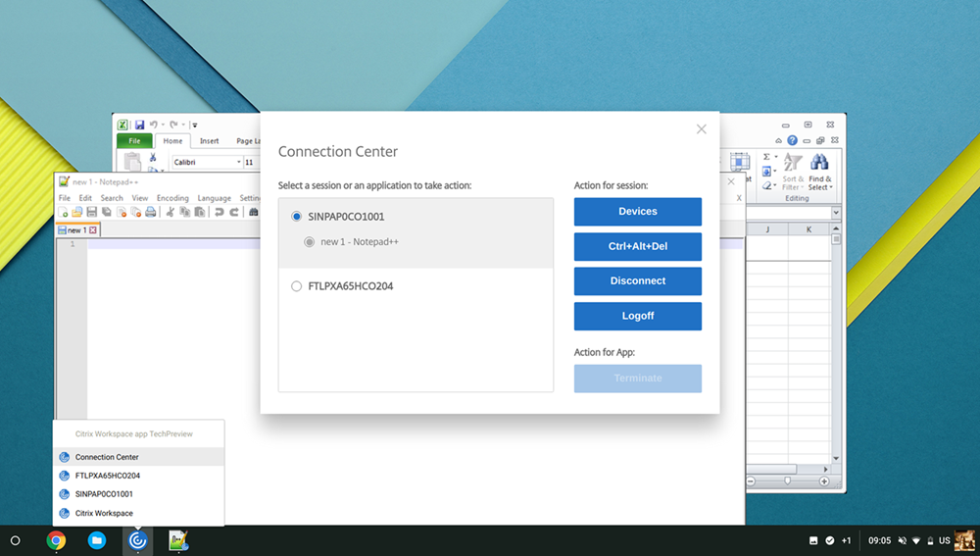Click the Excel File tab

point(134,141)
